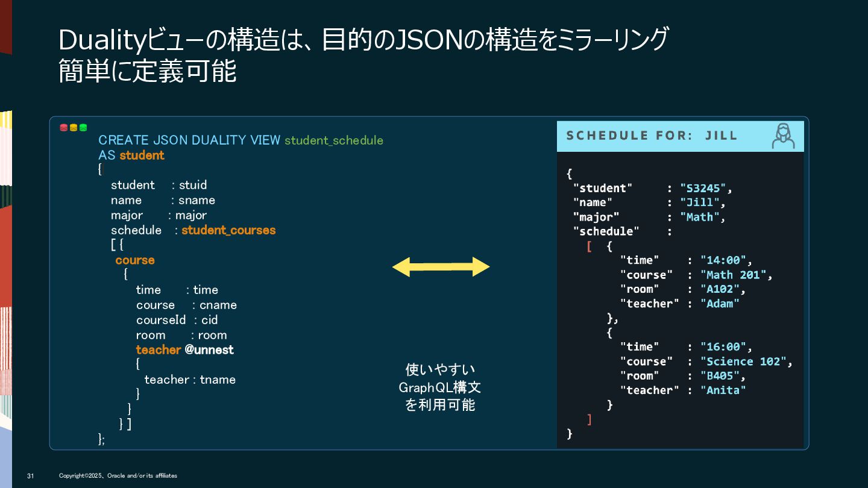Click the "@unnest" directive

point(209,350)
